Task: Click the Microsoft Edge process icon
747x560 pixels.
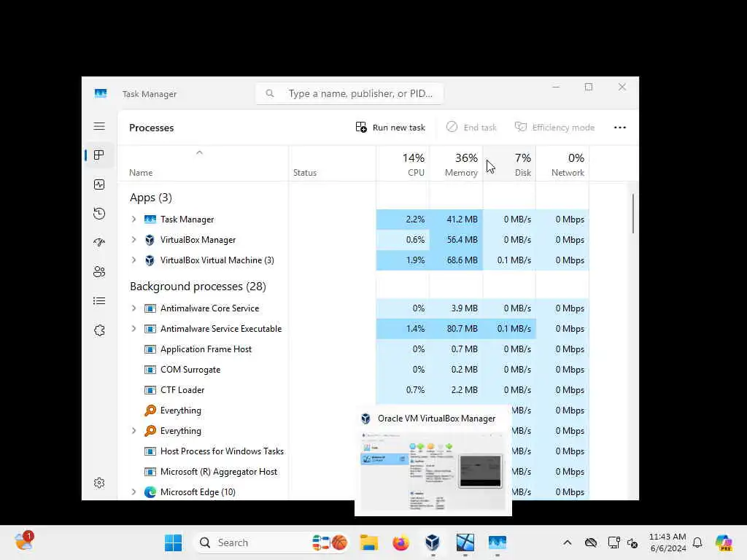Action: tap(150, 492)
